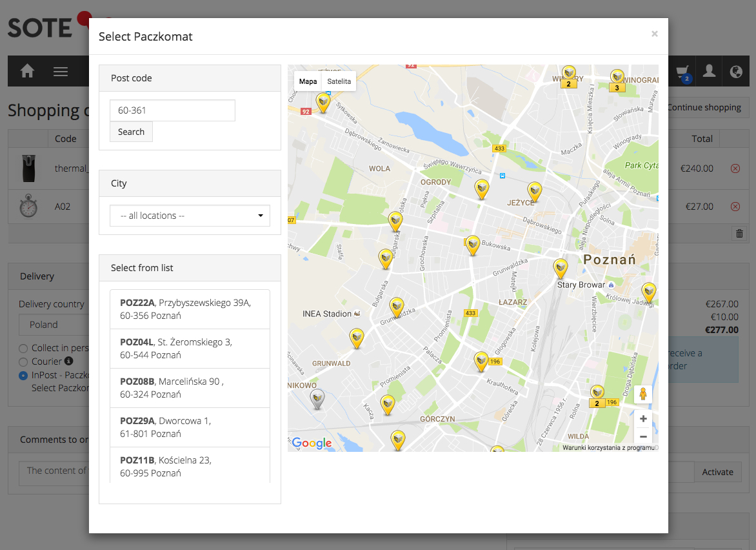The image size is (756, 550).
Task: Zoom out the map with minus button
Action: [x=642, y=436]
